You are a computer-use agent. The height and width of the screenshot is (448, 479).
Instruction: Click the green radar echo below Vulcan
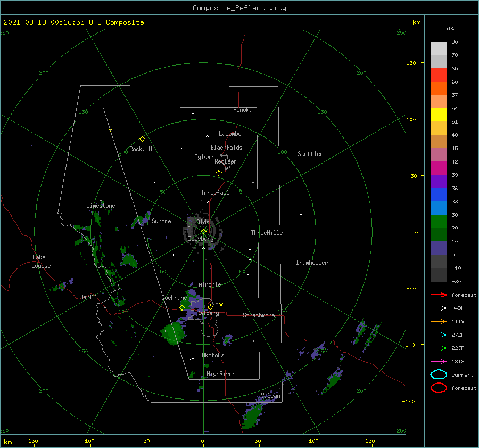[x=252, y=417]
